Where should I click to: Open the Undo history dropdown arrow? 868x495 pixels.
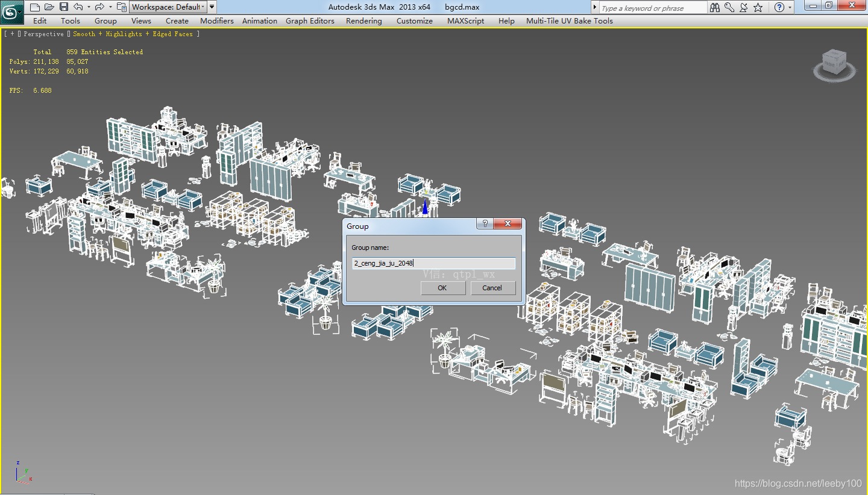tap(89, 7)
